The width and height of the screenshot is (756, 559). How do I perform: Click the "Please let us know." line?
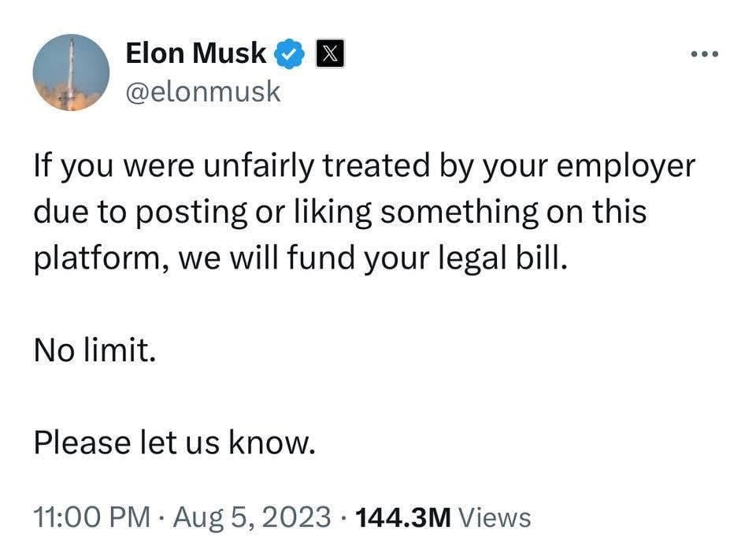(174, 443)
